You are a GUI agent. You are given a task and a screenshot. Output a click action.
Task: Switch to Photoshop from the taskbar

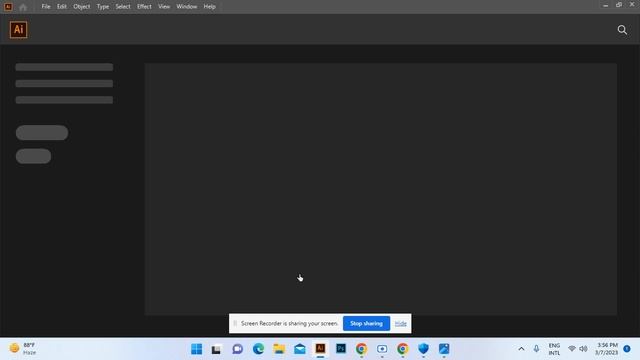click(x=341, y=349)
